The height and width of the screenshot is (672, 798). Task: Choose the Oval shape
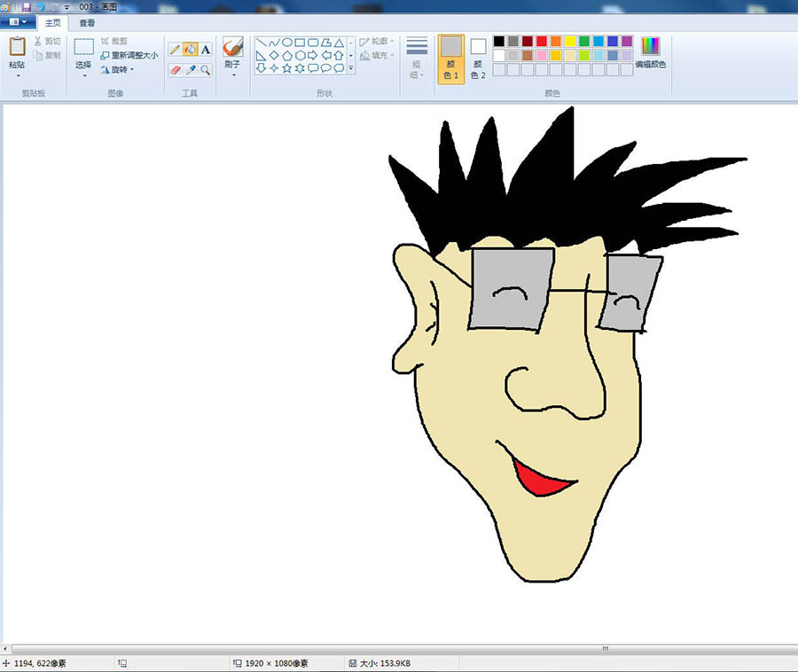[x=287, y=43]
